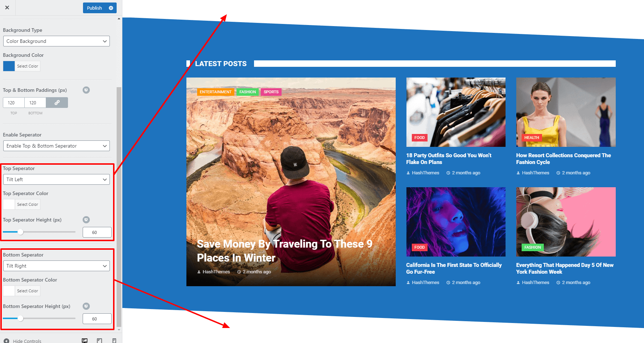Image resolution: width=644 pixels, height=343 pixels.
Task: Open 'How Resort Collections Conquered' post
Action: coord(563,159)
